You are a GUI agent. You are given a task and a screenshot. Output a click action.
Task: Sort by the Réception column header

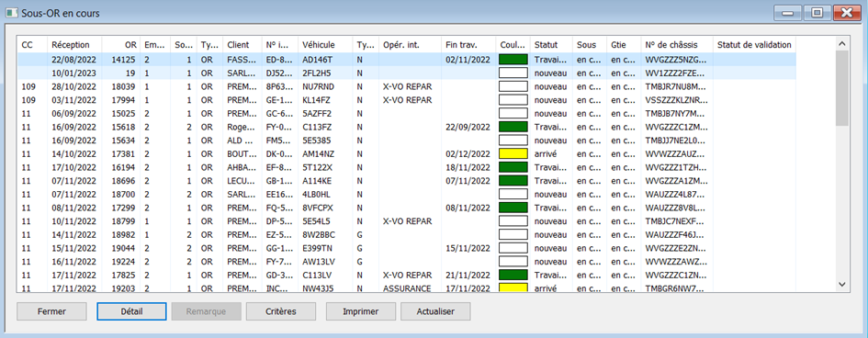74,45
